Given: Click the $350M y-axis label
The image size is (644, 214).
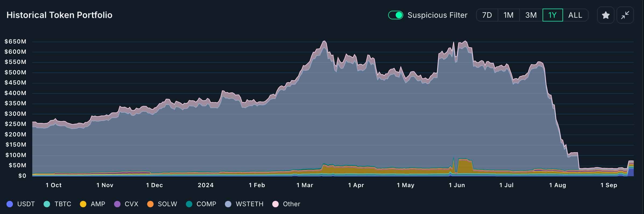Looking at the screenshot, I should click(15, 103).
